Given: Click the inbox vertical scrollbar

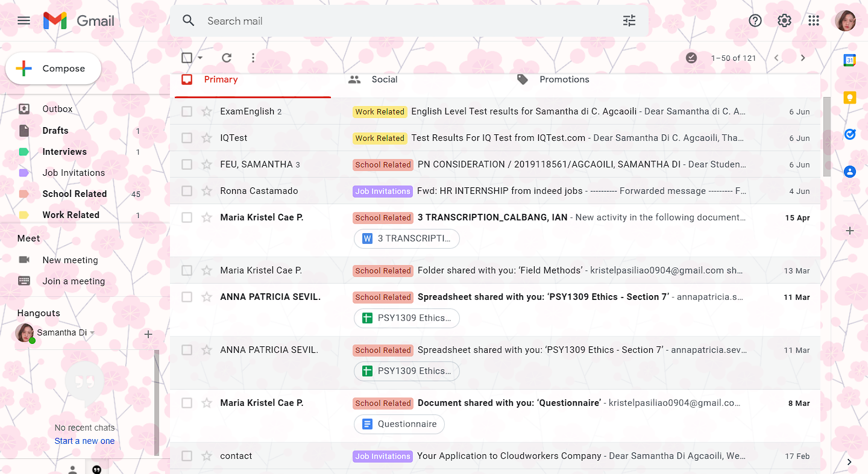Looking at the screenshot, I should click(x=826, y=137).
